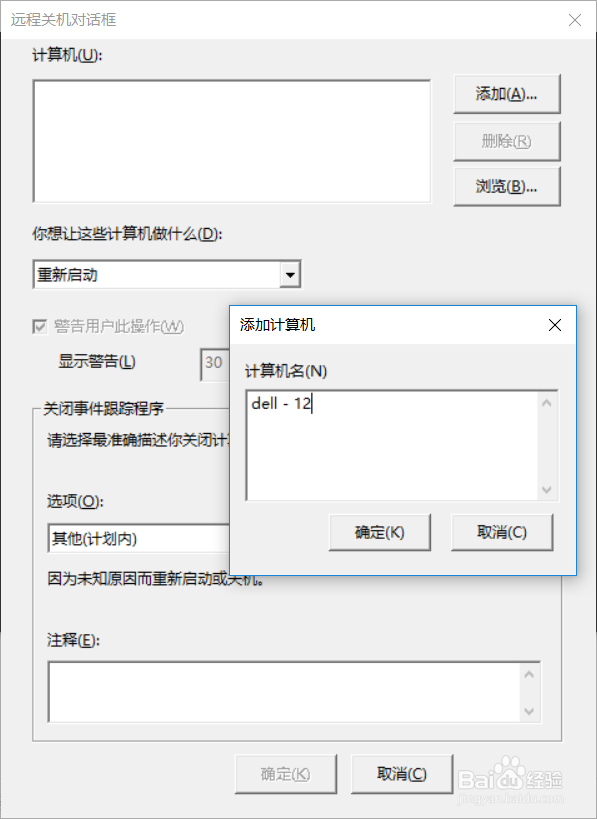The width and height of the screenshot is (597, 819).
Task: Click the 计算机(U) list box
Action: click(x=232, y=141)
